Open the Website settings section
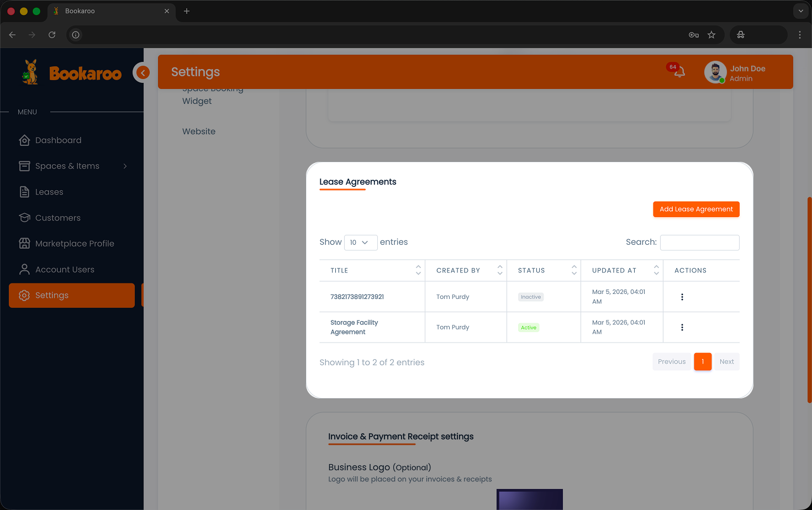 [x=199, y=131]
